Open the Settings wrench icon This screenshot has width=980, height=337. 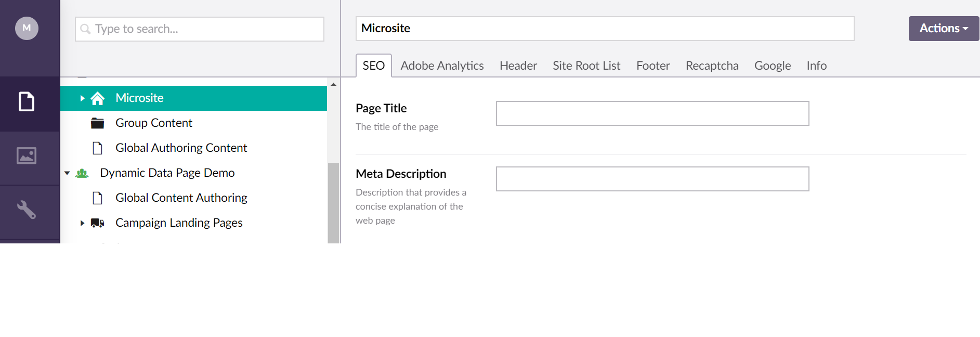point(27,210)
